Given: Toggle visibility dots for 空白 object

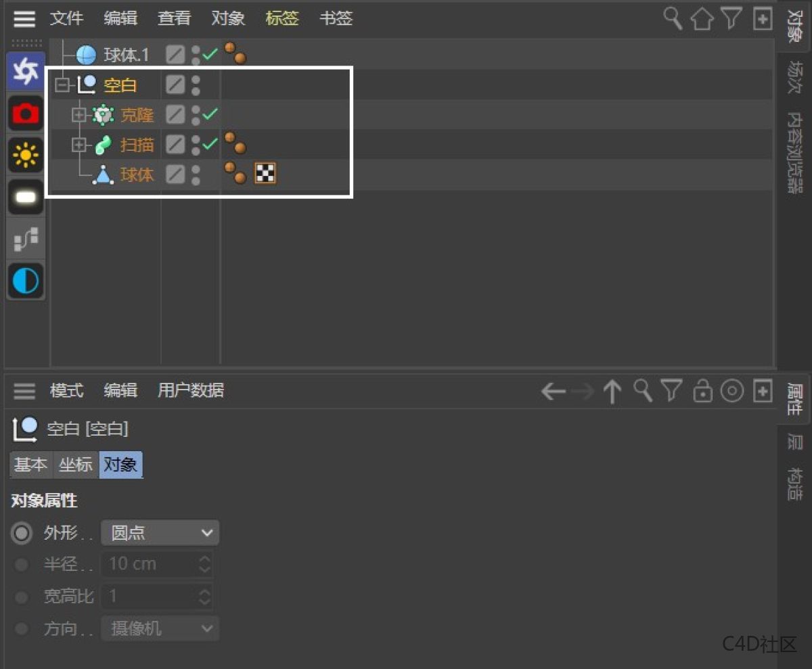Looking at the screenshot, I should click(x=196, y=85).
